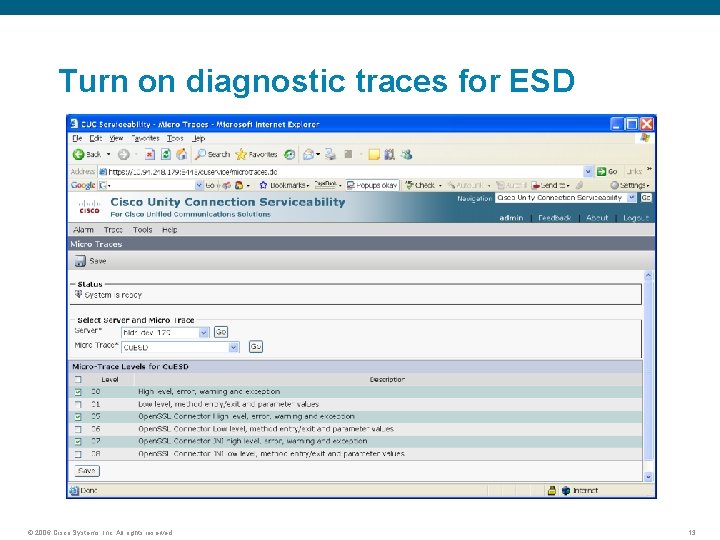Click the Go button next to Micro Trace

[256, 347]
